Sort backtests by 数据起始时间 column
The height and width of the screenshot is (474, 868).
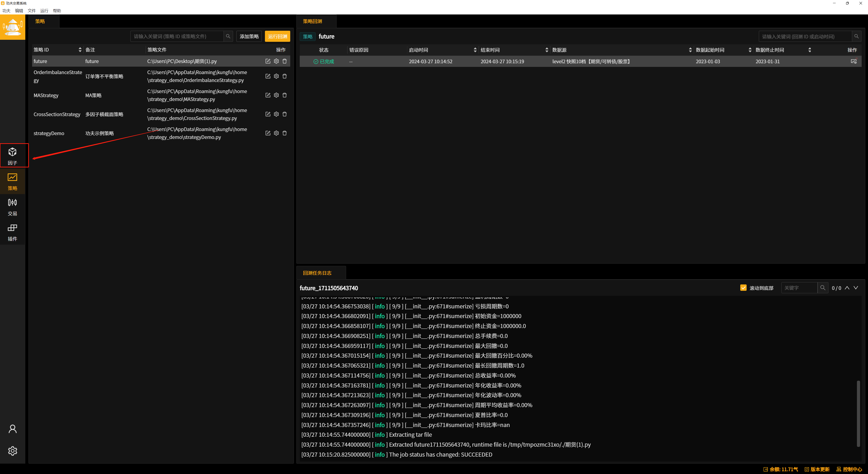tap(750, 50)
